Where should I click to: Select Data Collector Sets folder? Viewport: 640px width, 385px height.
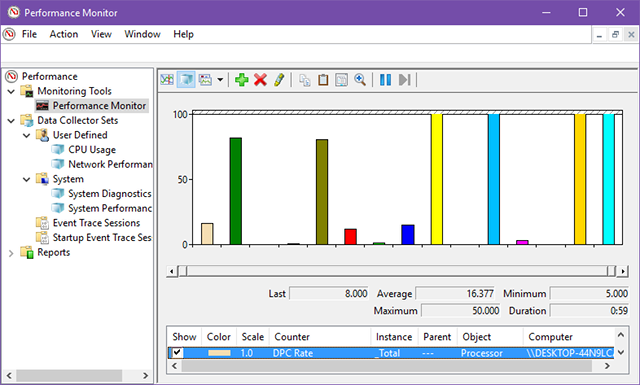point(78,120)
